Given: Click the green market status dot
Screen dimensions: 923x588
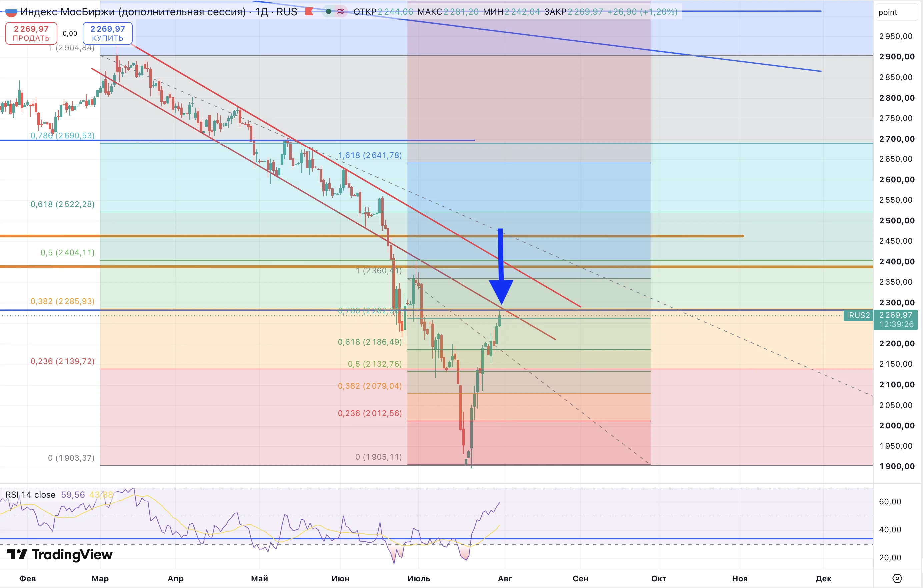Looking at the screenshot, I should coord(329,12).
